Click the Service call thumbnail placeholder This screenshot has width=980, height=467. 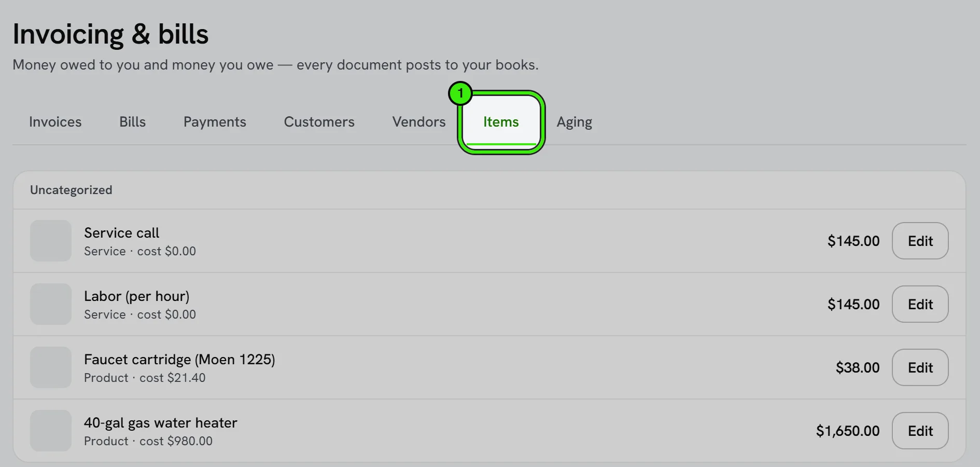(51, 241)
